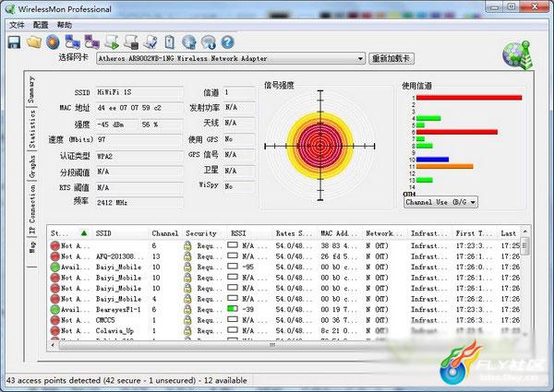Sort by the MAC Add... column header
Viewport: 554px width, 392px height.
coord(339,233)
